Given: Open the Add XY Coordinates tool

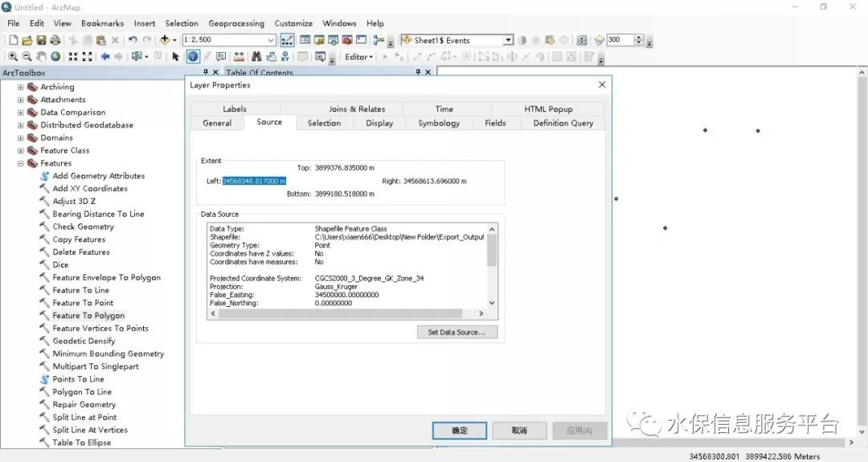Looking at the screenshot, I should click(90, 188).
